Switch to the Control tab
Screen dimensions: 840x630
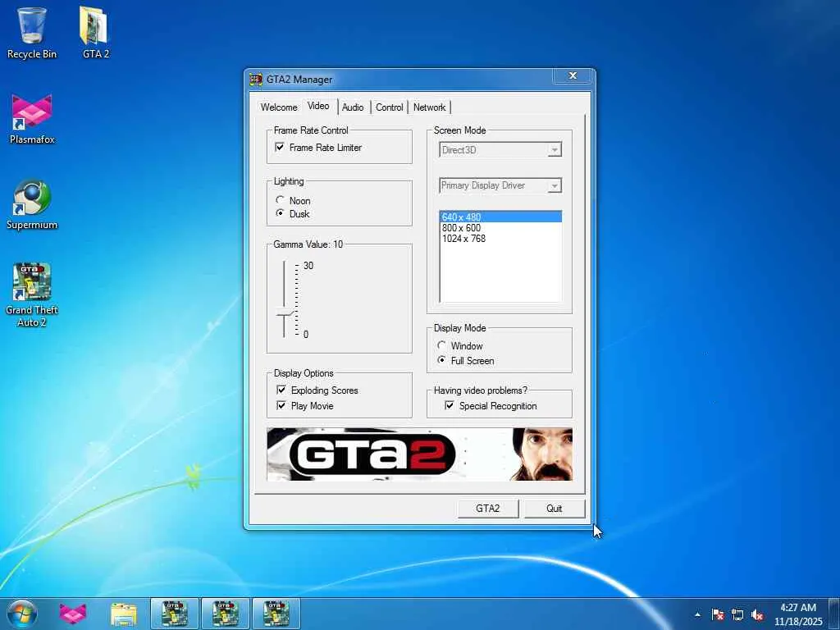tap(389, 107)
